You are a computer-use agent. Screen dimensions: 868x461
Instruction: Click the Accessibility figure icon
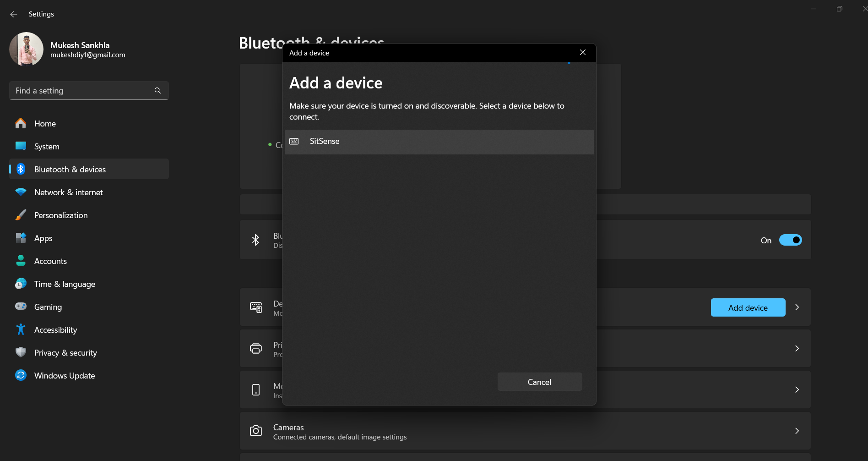tap(21, 329)
